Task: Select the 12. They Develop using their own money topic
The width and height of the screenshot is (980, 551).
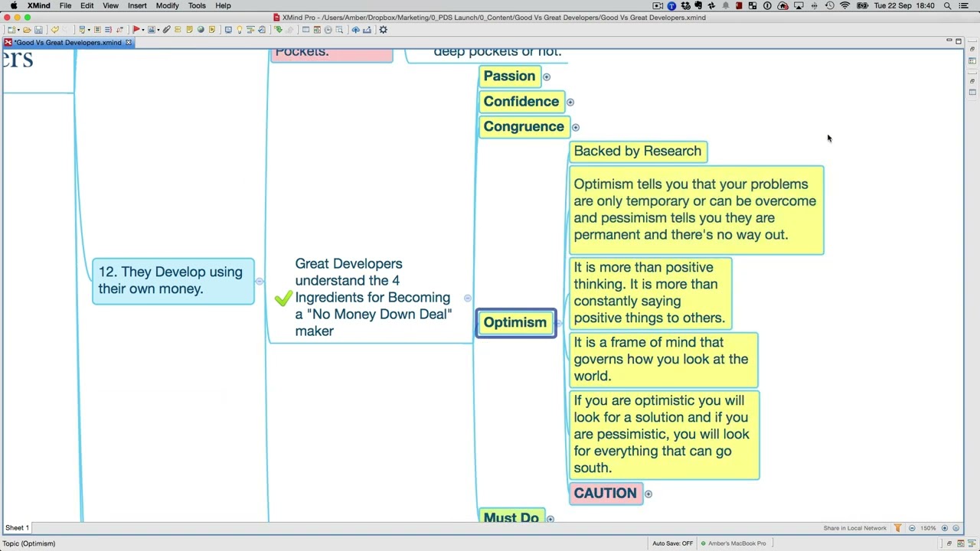Action: pos(173,281)
